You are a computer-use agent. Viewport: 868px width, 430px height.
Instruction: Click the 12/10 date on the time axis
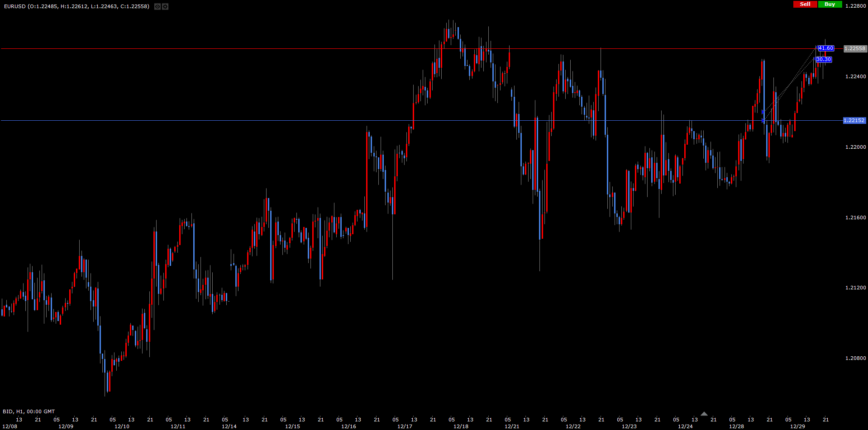[122, 426]
